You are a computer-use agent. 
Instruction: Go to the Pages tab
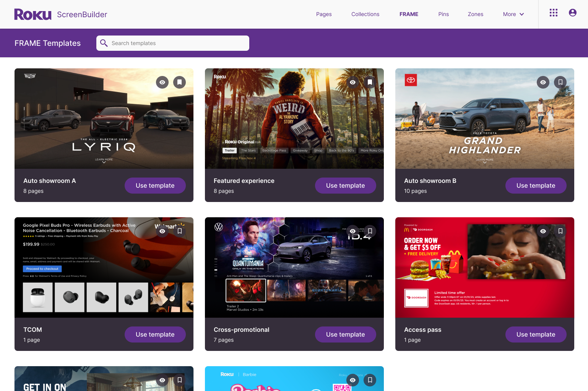(x=324, y=14)
